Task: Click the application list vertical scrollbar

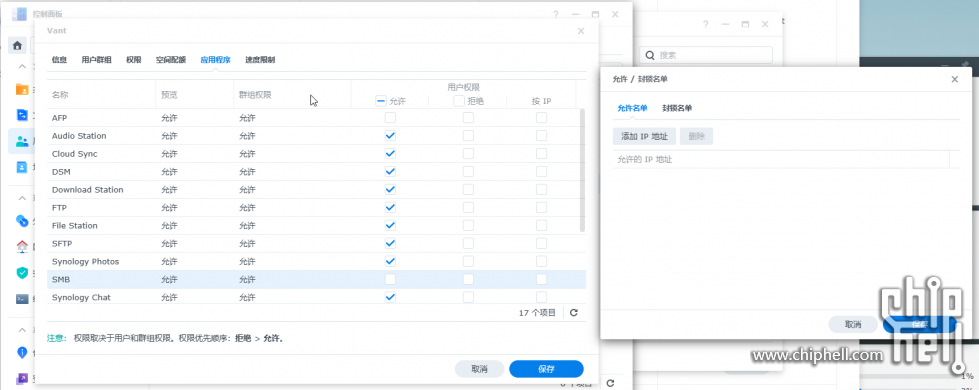Action: 583,170
